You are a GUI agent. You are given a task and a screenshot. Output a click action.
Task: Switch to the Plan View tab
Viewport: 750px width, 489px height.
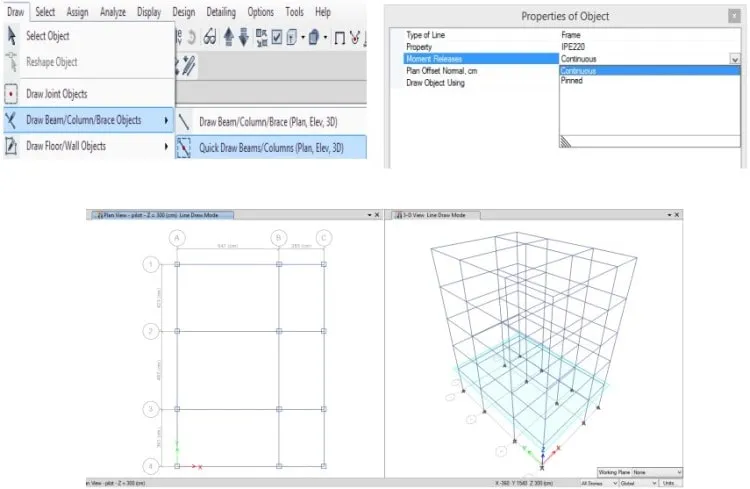[161, 215]
